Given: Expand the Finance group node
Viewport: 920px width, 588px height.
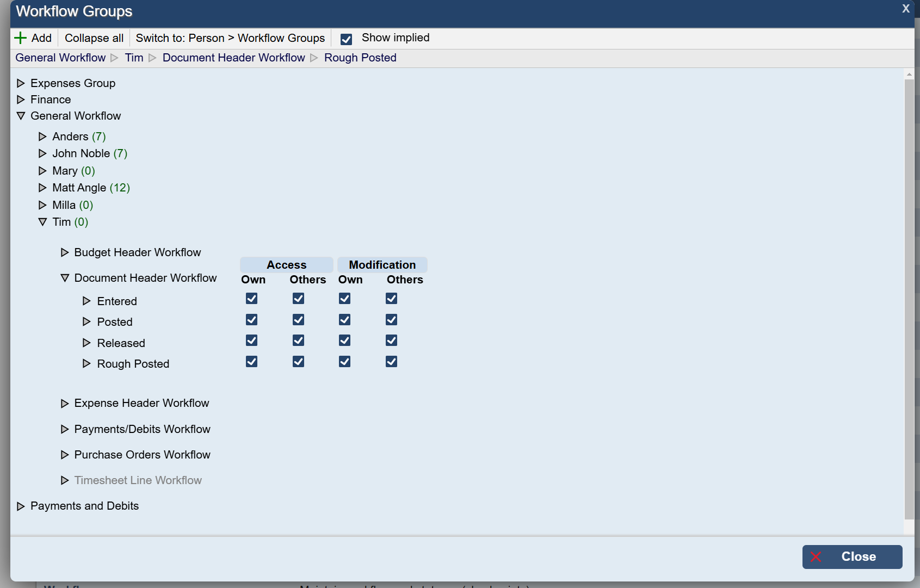Looking at the screenshot, I should coord(21,100).
